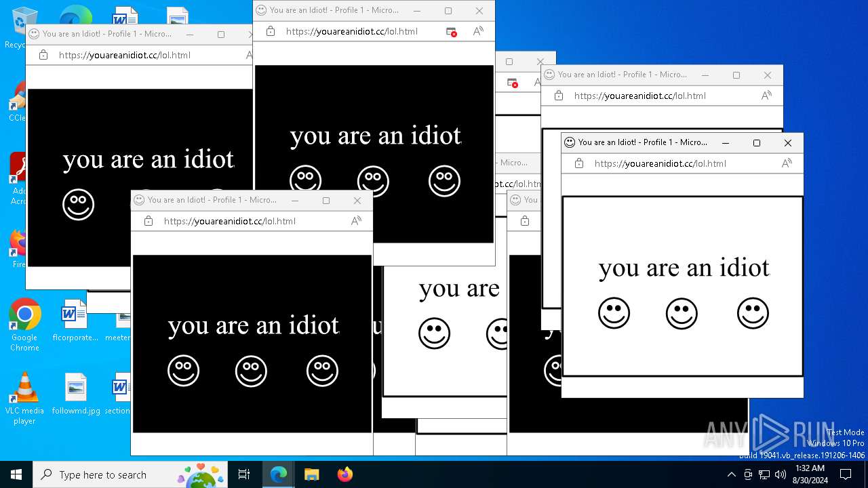Screen dimensions: 868x488
Task: Click the Microsoft Edge taskbar icon
Action: coord(279,474)
